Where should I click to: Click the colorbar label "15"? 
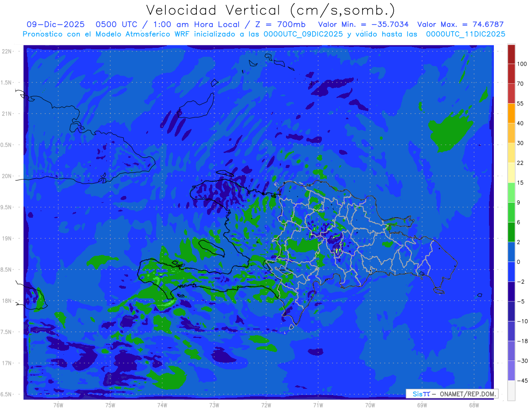coord(520,183)
